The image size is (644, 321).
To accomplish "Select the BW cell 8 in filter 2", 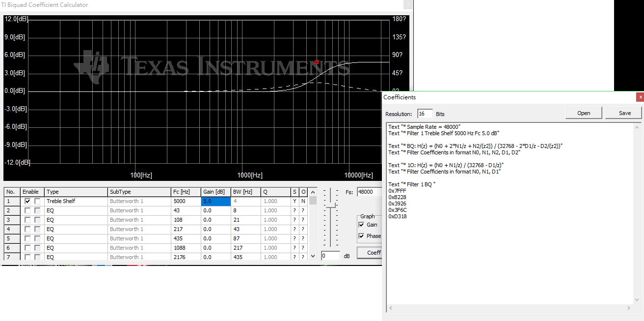I will (x=246, y=210).
